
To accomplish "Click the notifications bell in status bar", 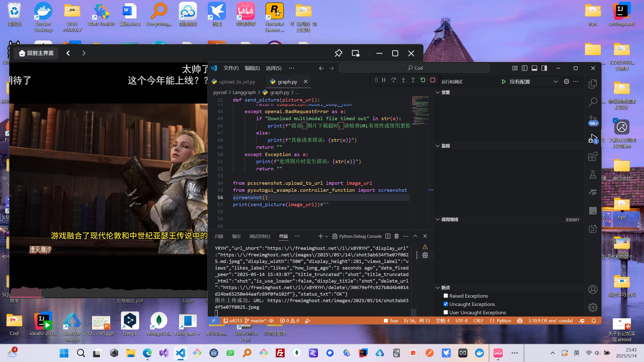I will click(x=593, y=321).
